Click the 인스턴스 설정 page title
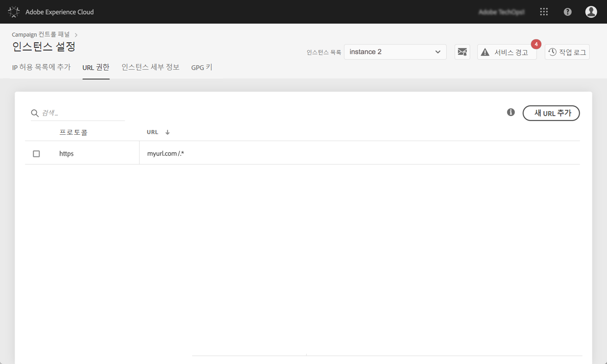The width and height of the screenshot is (607, 364). click(x=44, y=47)
